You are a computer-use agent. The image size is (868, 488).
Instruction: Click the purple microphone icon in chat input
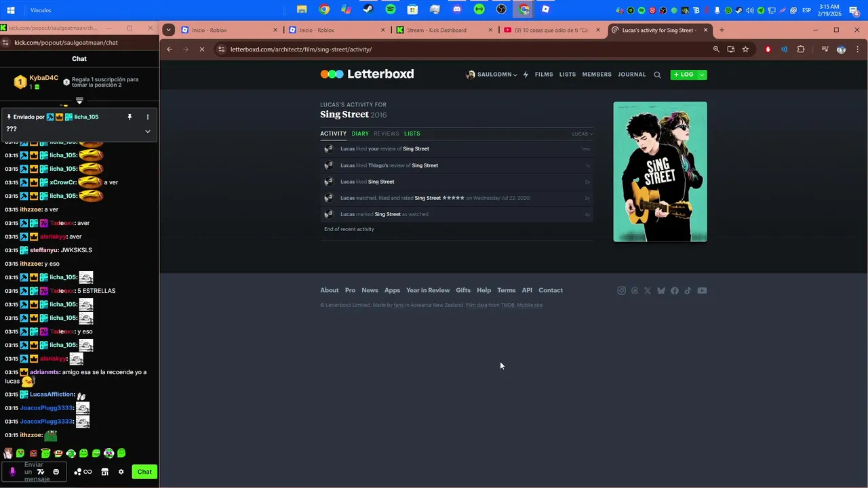click(12, 472)
